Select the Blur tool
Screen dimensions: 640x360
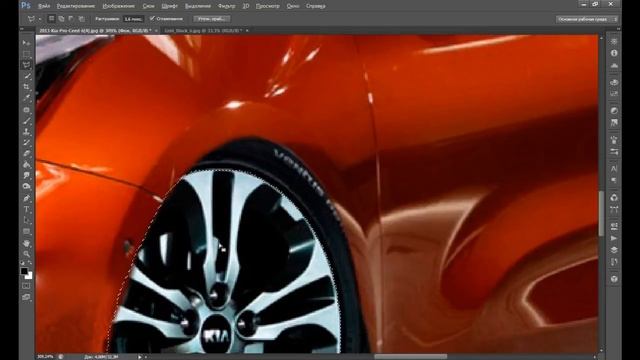(27, 176)
